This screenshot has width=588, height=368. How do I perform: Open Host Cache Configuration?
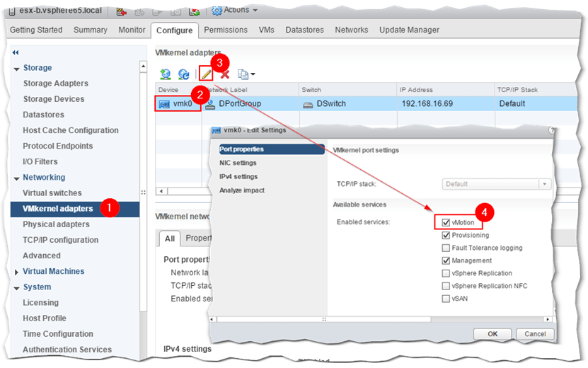coord(71,130)
